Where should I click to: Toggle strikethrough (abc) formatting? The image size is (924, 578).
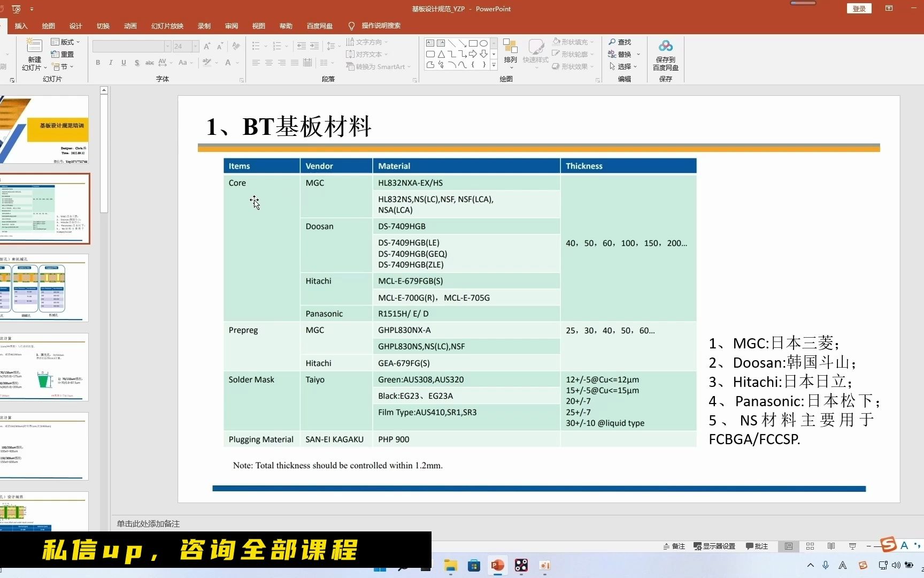click(150, 63)
